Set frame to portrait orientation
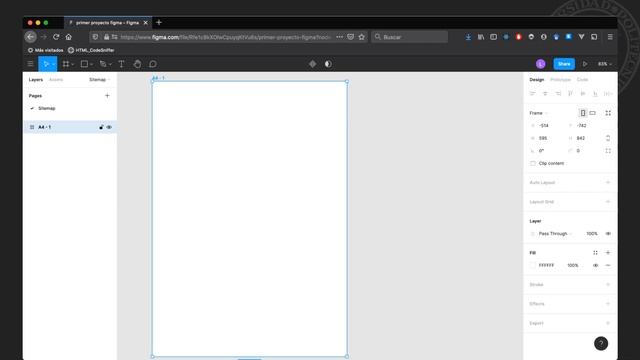This screenshot has height=360, width=640. pyautogui.click(x=583, y=113)
